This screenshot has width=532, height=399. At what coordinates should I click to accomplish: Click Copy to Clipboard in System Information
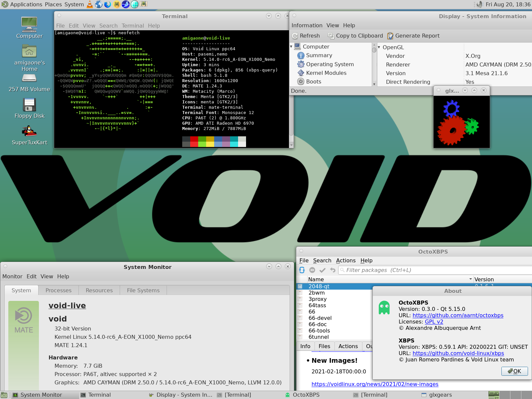click(355, 36)
